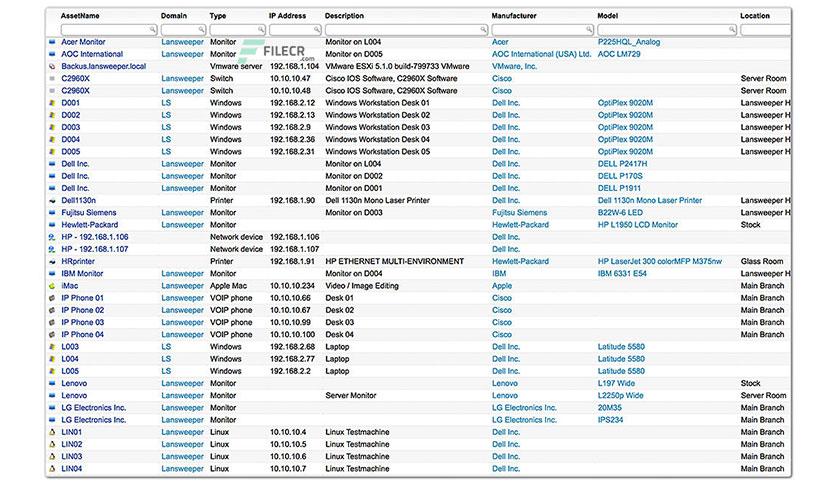
Task: Click the search magnifier in the Model filter
Action: pos(732,30)
